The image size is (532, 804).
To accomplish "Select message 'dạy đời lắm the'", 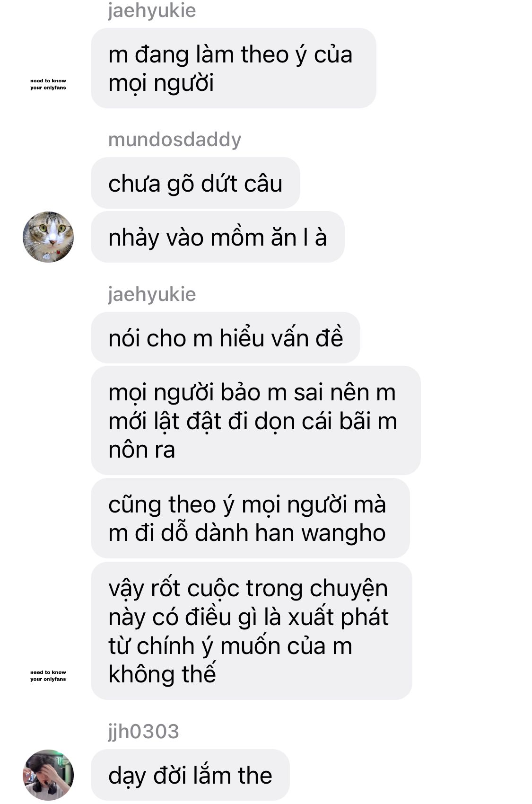I will (x=190, y=775).
